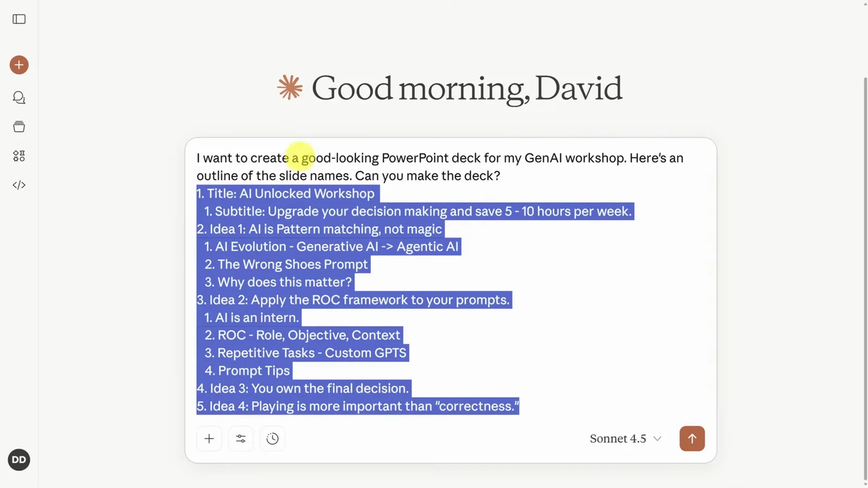Click the orange Claude starburst logo
Image resolution: width=868 pixels, height=488 pixels.
point(290,87)
